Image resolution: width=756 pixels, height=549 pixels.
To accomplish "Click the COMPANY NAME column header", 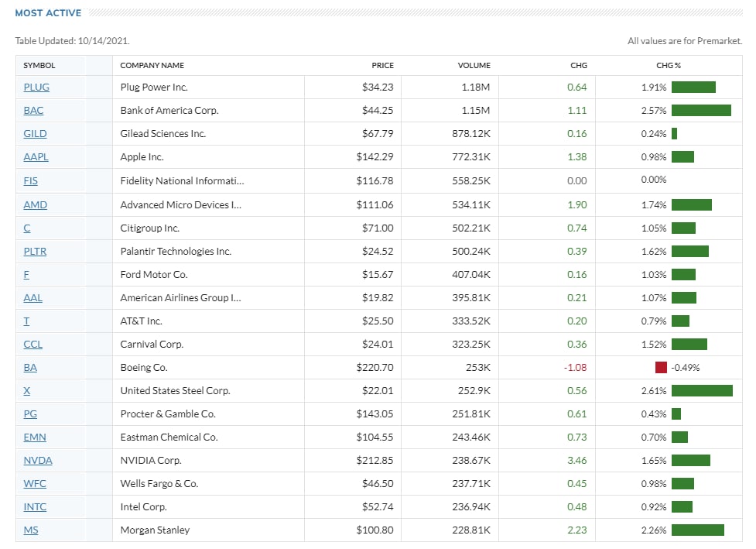I will pos(152,66).
